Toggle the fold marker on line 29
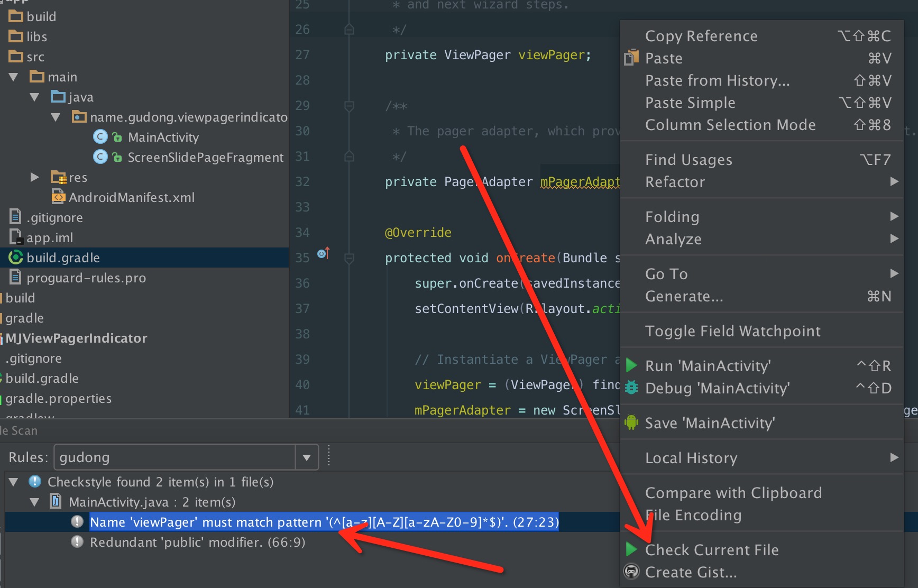This screenshot has height=588, width=918. [349, 106]
